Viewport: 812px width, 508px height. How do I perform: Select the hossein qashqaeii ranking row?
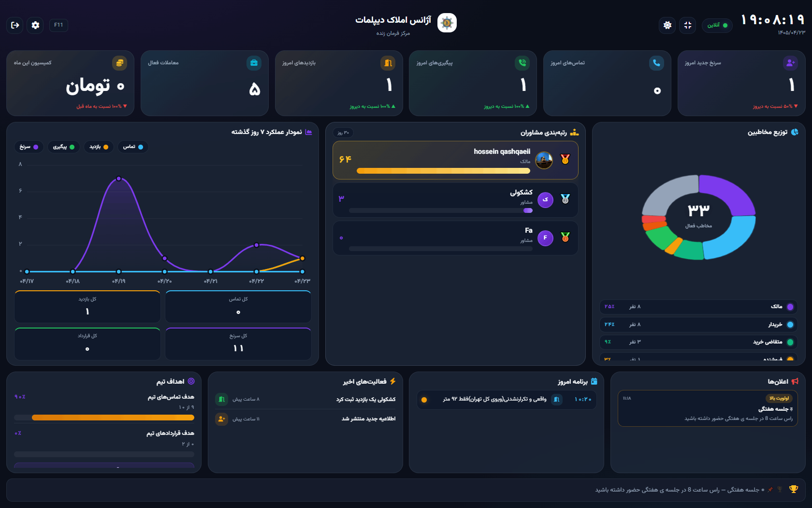(x=455, y=160)
